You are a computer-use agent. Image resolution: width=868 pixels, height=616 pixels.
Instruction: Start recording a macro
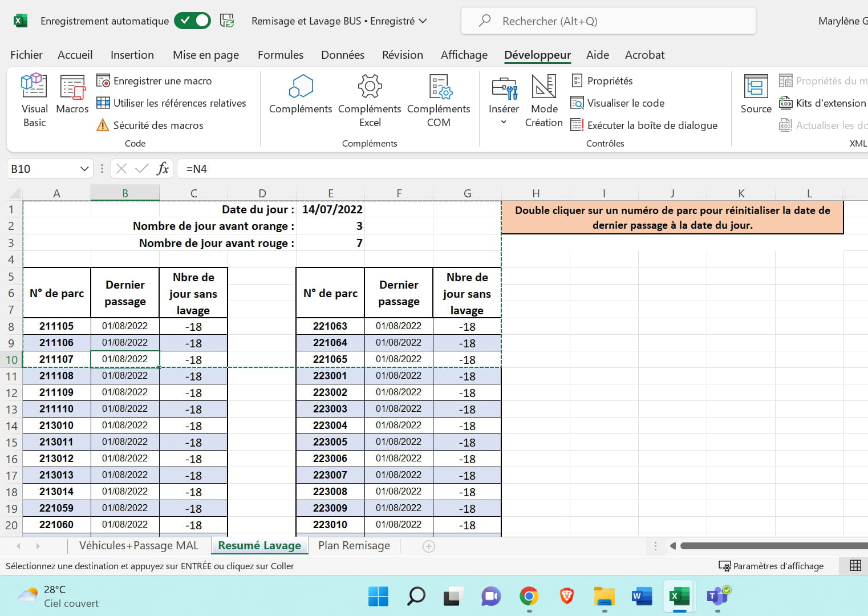tap(154, 80)
